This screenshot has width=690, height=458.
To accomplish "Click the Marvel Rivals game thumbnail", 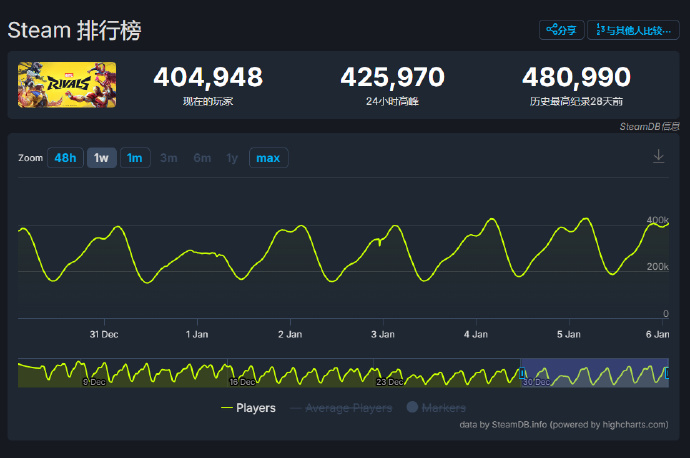I will 67,85.
